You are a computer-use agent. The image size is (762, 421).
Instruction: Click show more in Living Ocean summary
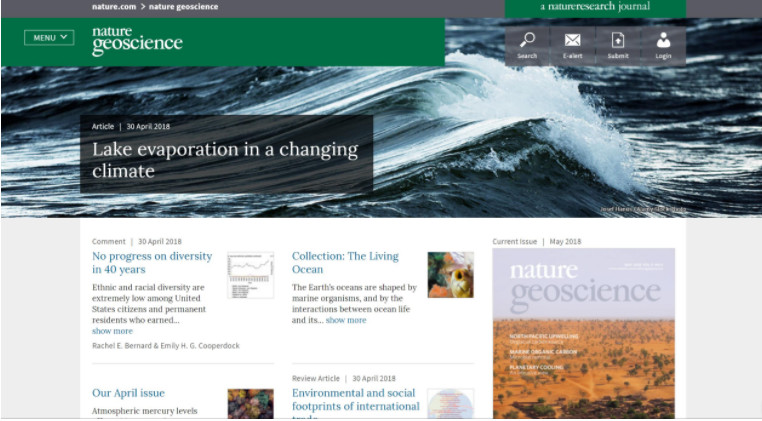[346, 320]
